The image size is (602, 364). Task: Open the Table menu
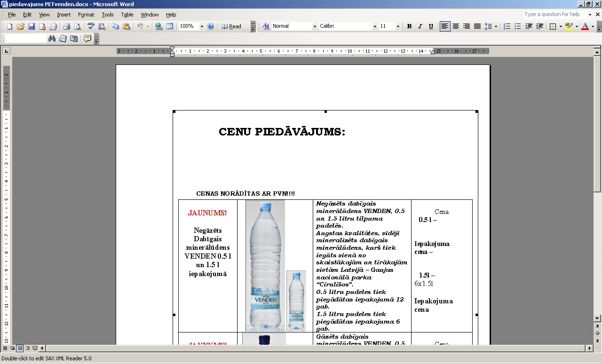coord(127,15)
